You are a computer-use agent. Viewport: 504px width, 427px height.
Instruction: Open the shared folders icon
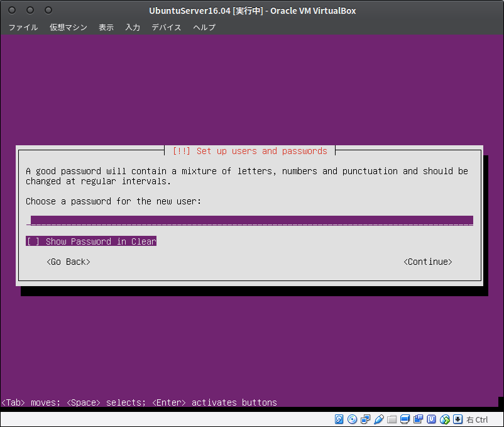point(392,419)
